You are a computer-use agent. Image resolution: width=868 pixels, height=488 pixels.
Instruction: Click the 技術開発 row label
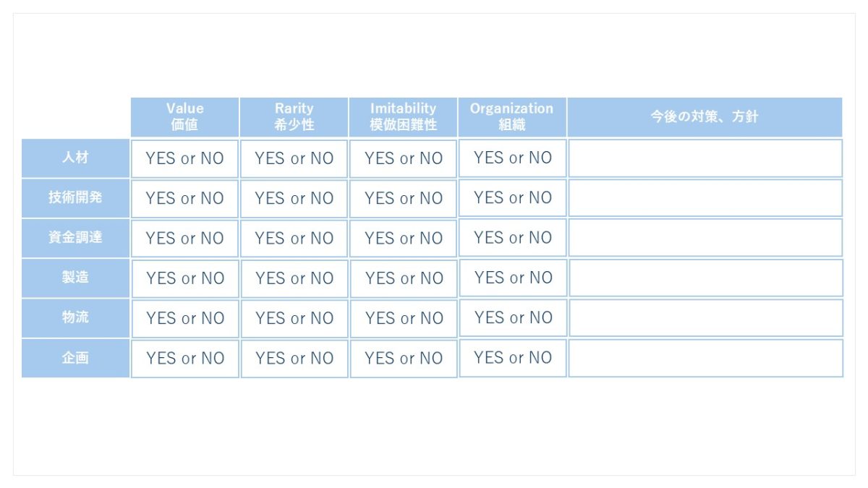pos(75,197)
